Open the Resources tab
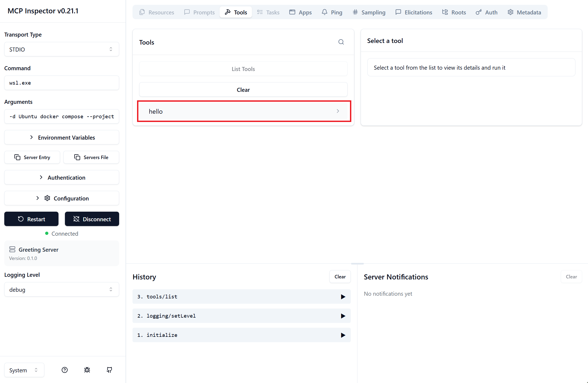The width and height of the screenshot is (588, 383). click(157, 12)
